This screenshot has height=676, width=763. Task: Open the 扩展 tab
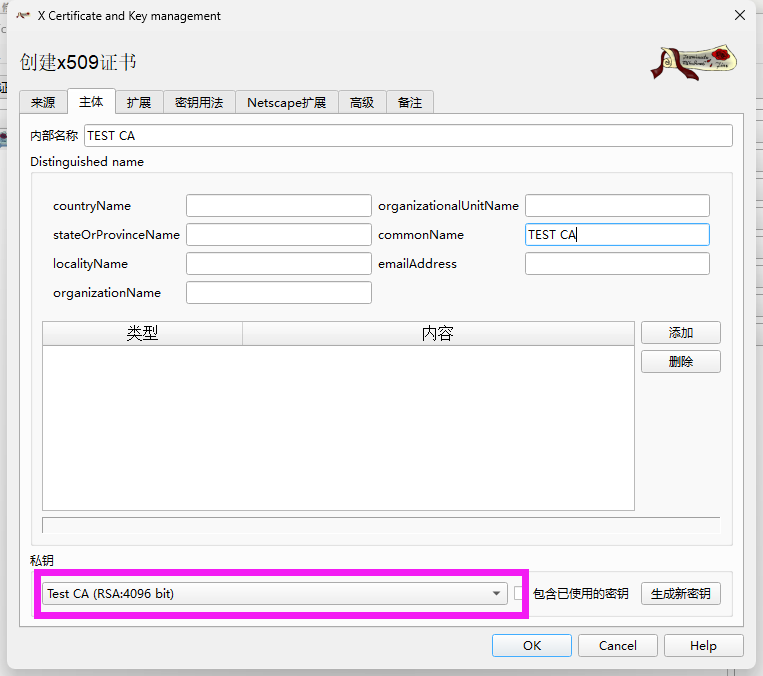[138, 102]
